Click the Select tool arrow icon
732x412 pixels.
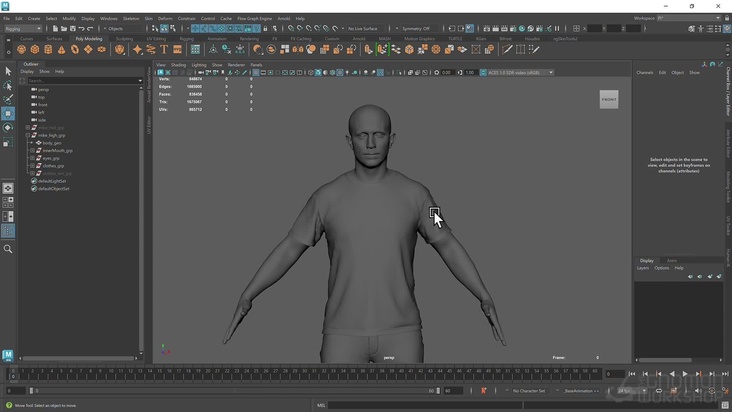tap(8, 71)
